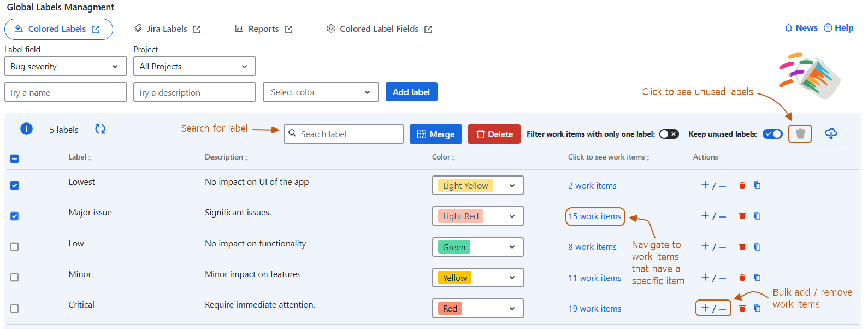Viewport: 868px width, 329px height.
Task: Open the Green color dropdown for Low
Action: pos(477,247)
